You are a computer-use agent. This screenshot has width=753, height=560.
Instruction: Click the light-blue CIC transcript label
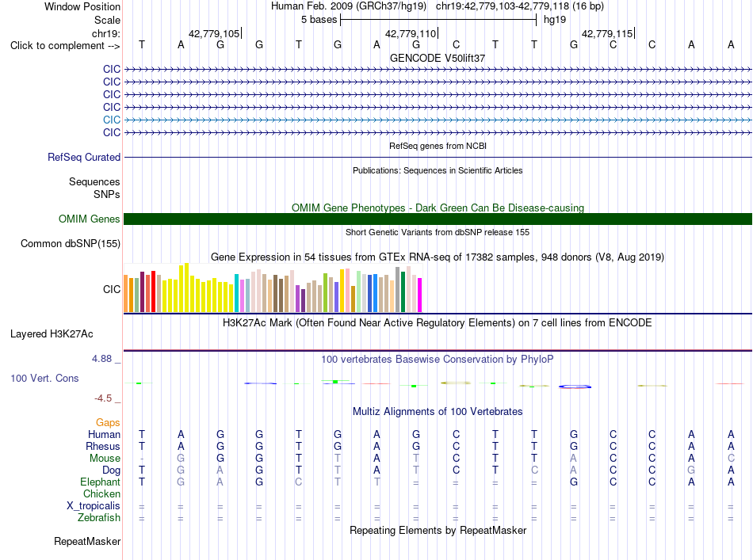(x=112, y=120)
